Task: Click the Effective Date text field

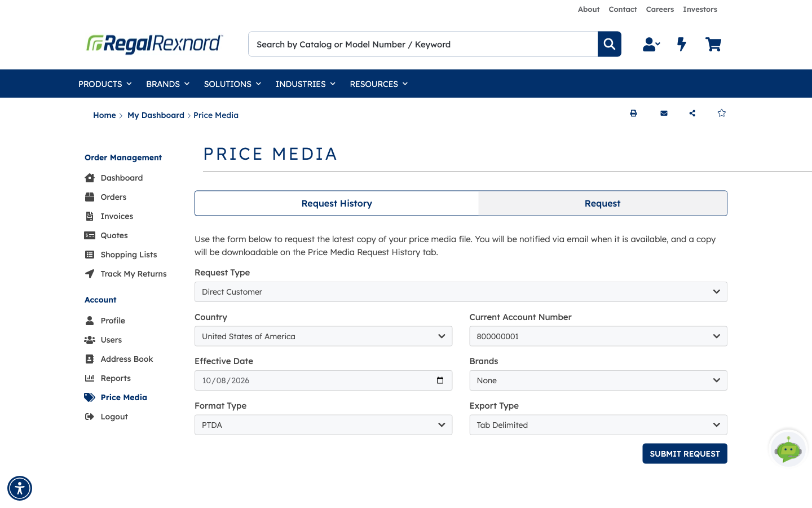Action: click(323, 380)
